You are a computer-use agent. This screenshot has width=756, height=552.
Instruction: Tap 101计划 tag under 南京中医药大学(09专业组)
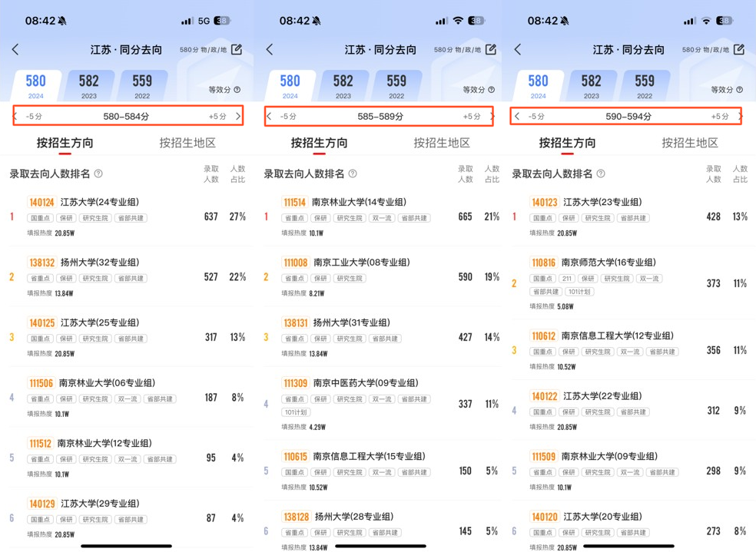click(x=296, y=412)
